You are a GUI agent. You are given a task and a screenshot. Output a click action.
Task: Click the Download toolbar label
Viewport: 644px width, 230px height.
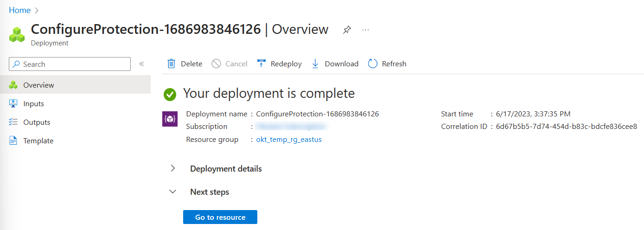342,64
